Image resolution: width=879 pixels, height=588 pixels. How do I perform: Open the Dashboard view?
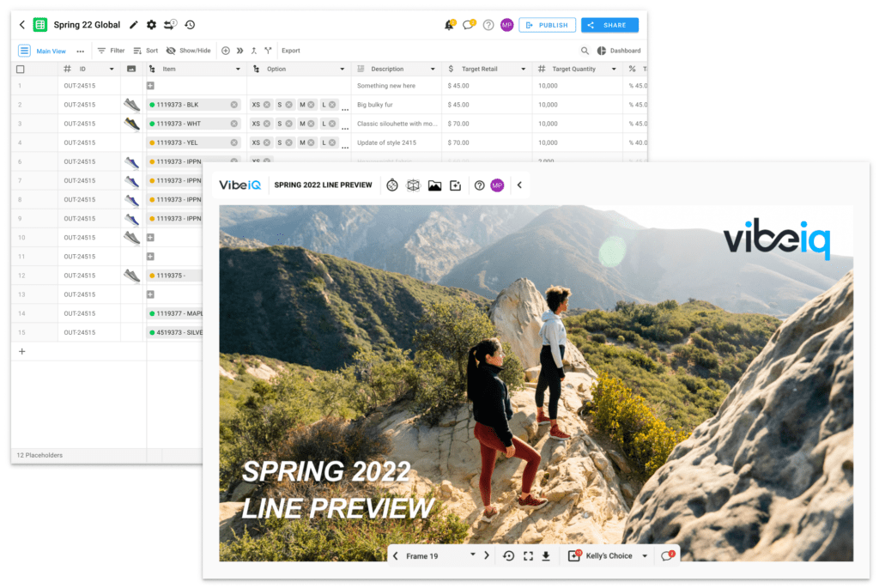(x=619, y=51)
